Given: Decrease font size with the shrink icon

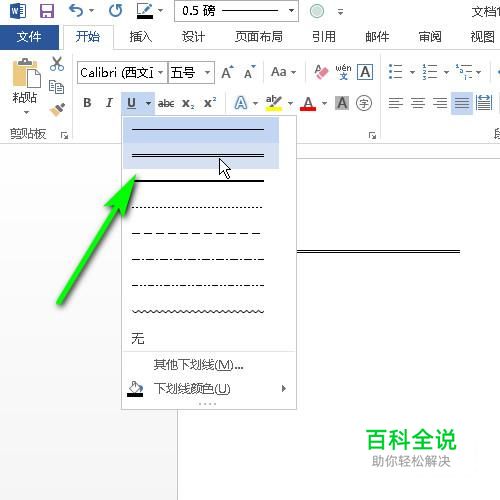Looking at the screenshot, I should (x=249, y=72).
